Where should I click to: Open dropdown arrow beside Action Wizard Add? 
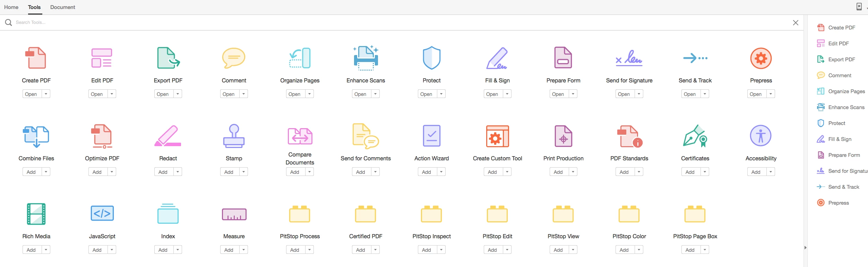click(441, 172)
